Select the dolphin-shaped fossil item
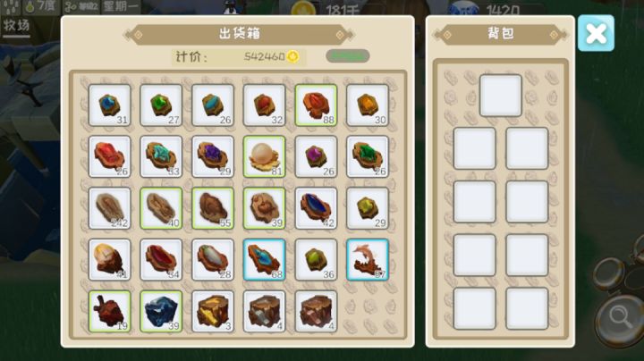 click(368, 260)
